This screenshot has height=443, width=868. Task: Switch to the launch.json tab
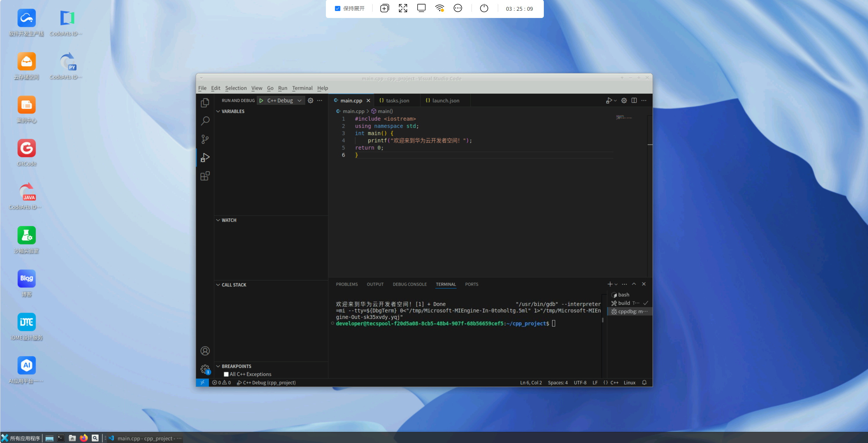pos(446,101)
